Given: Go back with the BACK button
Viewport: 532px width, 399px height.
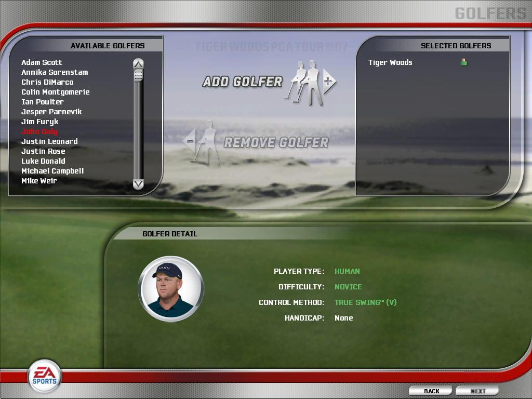Looking at the screenshot, I should (431, 391).
